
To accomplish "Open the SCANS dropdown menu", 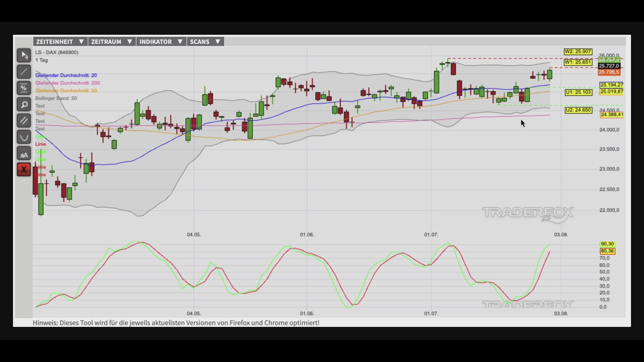I will (206, 42).
